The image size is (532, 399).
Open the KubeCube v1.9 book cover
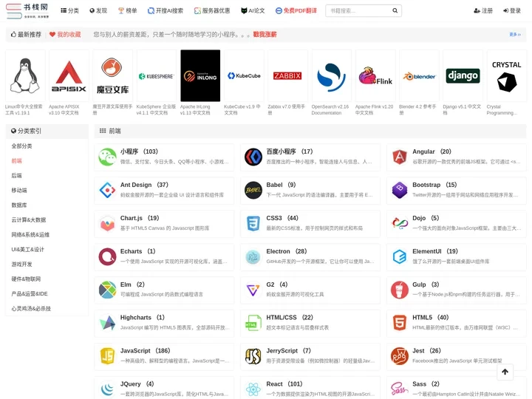244,75
